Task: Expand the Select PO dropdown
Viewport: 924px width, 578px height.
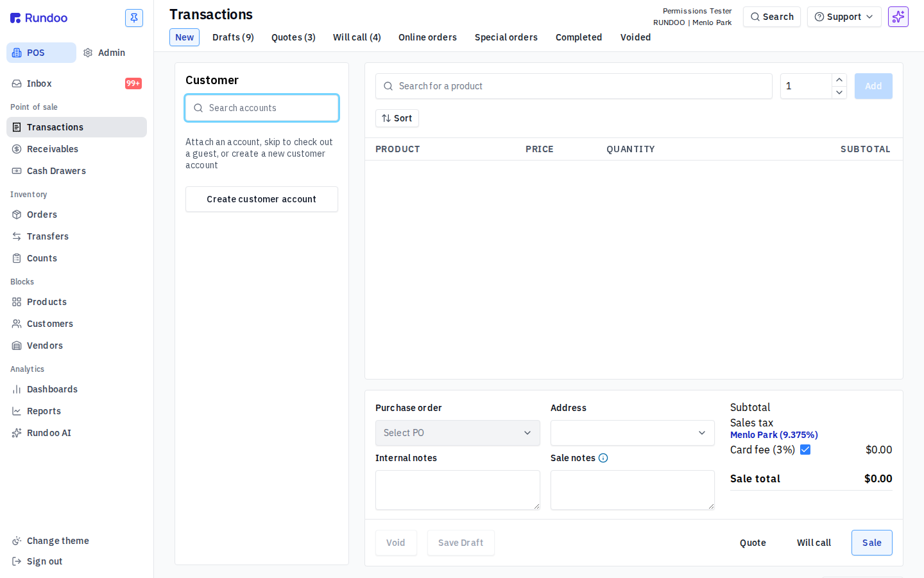Action: click(x=458, y=433)
